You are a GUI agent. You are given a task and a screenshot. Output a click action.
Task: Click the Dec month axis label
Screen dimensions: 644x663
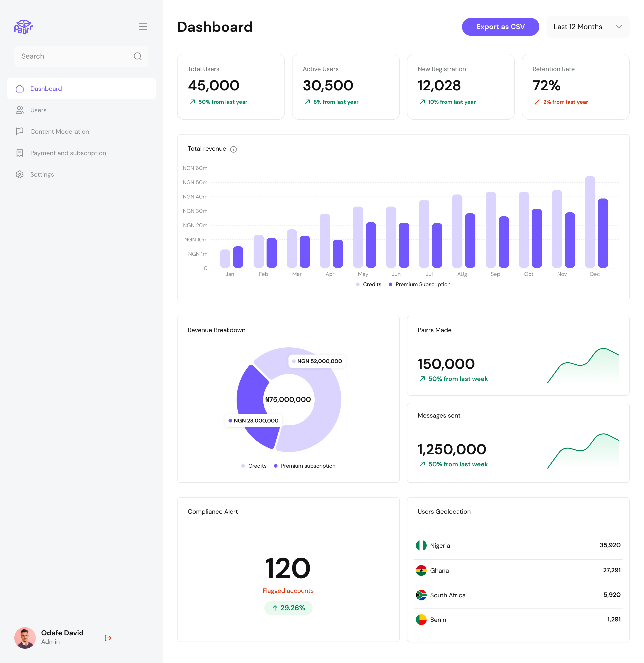(595, 274)
